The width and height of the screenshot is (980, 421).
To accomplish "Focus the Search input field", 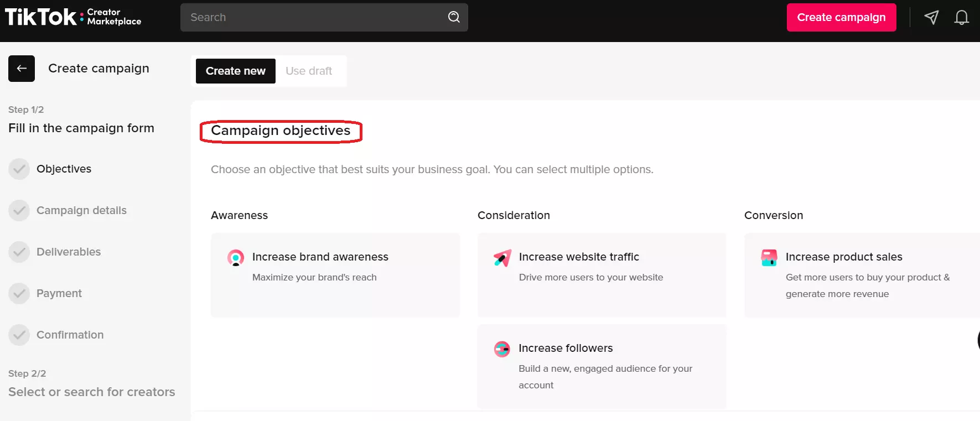I will click(315, 17).
